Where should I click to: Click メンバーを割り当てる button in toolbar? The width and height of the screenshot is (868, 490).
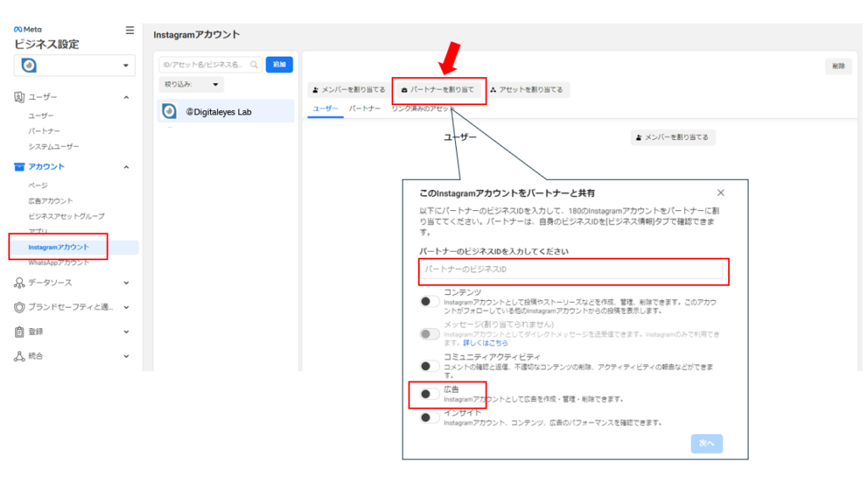click(348, 90)
